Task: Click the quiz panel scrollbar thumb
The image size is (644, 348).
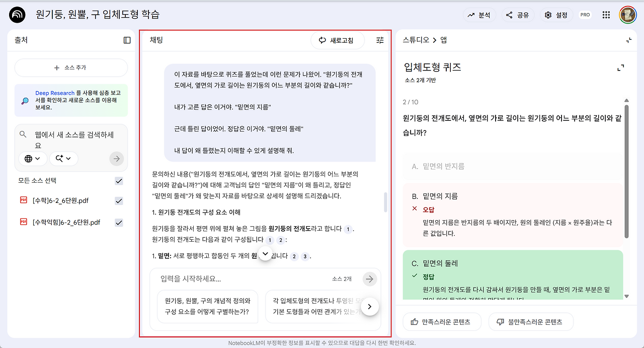Action: (626, 171)
